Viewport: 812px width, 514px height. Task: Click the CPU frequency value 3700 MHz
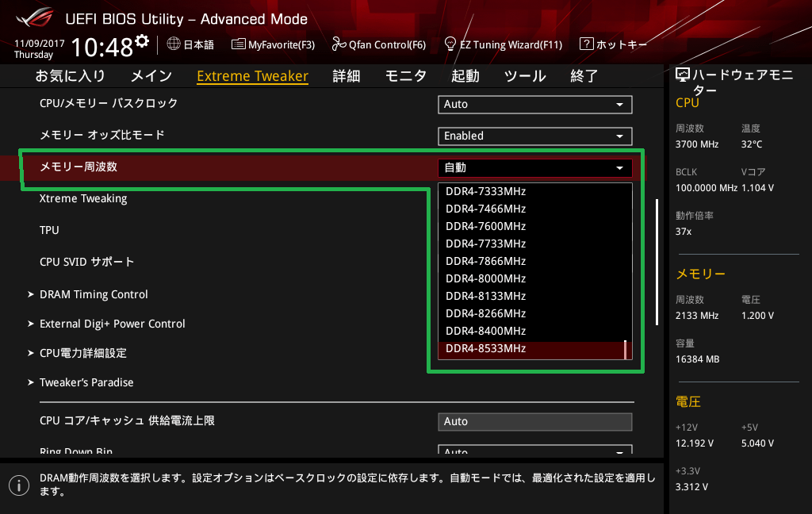[697, 144]
